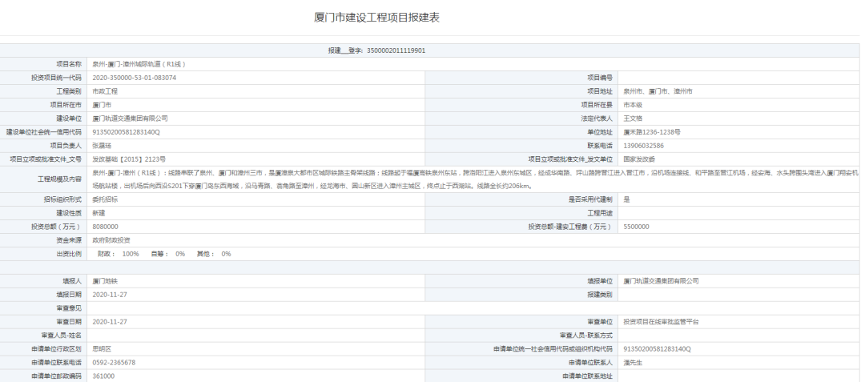The height and width of the screenshot is (383, 866).
Task: Click the 其他 0% funding ratio
Action: pos(214,254)
